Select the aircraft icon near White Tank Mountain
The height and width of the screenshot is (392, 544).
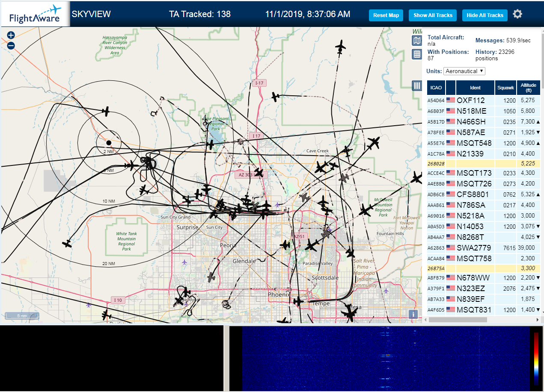67,244
